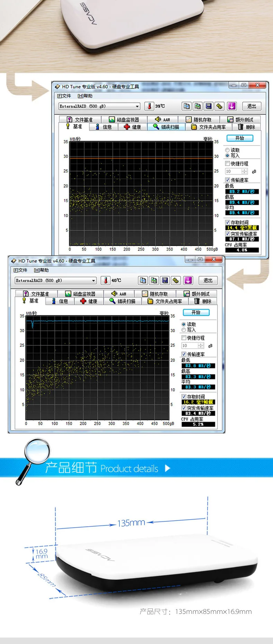273x644 pixels.
Task: Click copy-text icon in the 39℃ HD Tune window
Action: click(x=187, y=106)
